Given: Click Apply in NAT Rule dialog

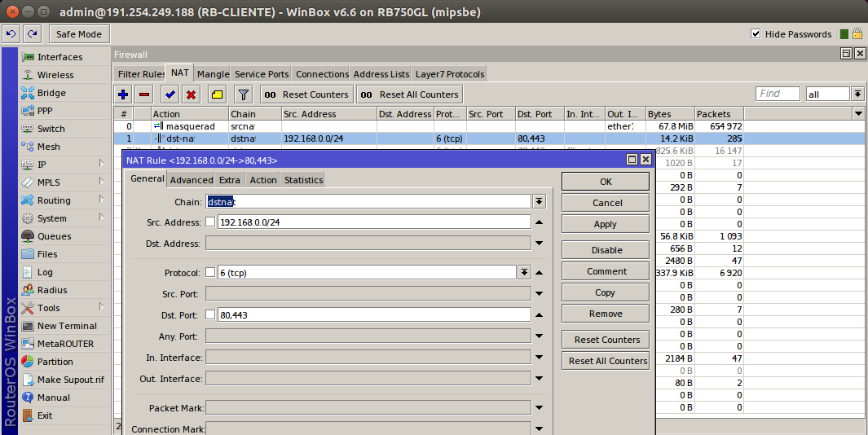Looking at the screenshot, I should tap(606, 224).
